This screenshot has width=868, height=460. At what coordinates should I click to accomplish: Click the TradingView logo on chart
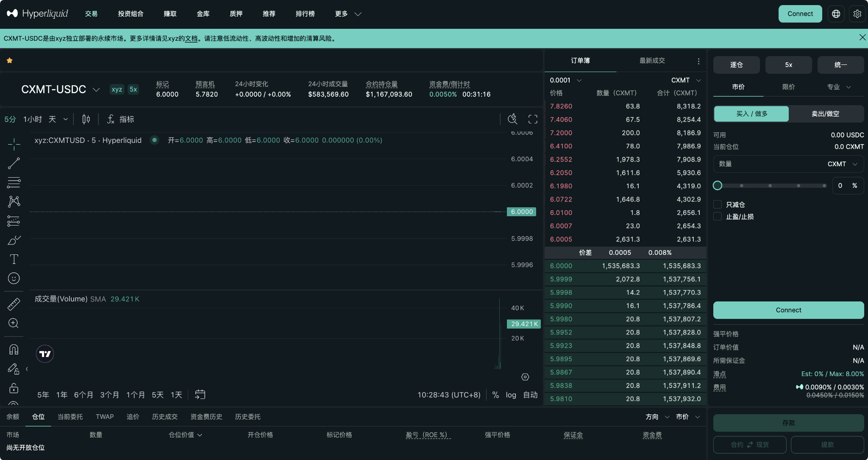point(45,354)
